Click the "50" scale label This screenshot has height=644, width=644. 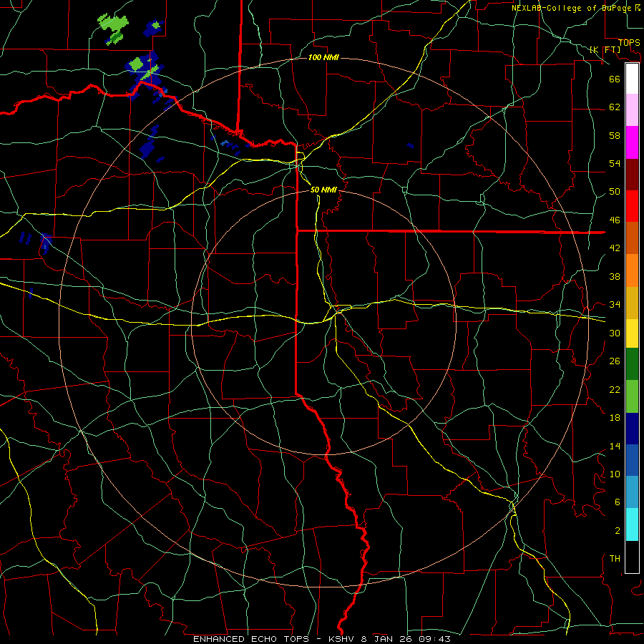615,192
